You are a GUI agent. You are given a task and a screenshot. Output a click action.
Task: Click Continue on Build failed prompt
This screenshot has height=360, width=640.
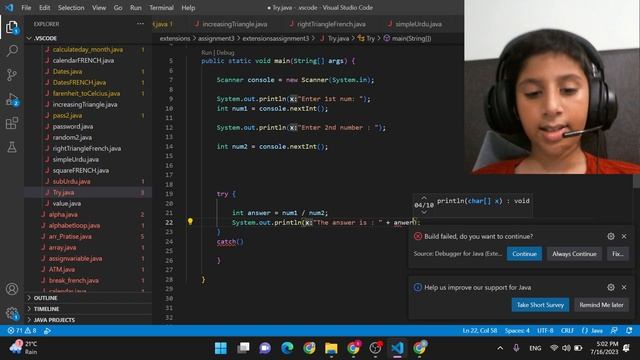524,254
